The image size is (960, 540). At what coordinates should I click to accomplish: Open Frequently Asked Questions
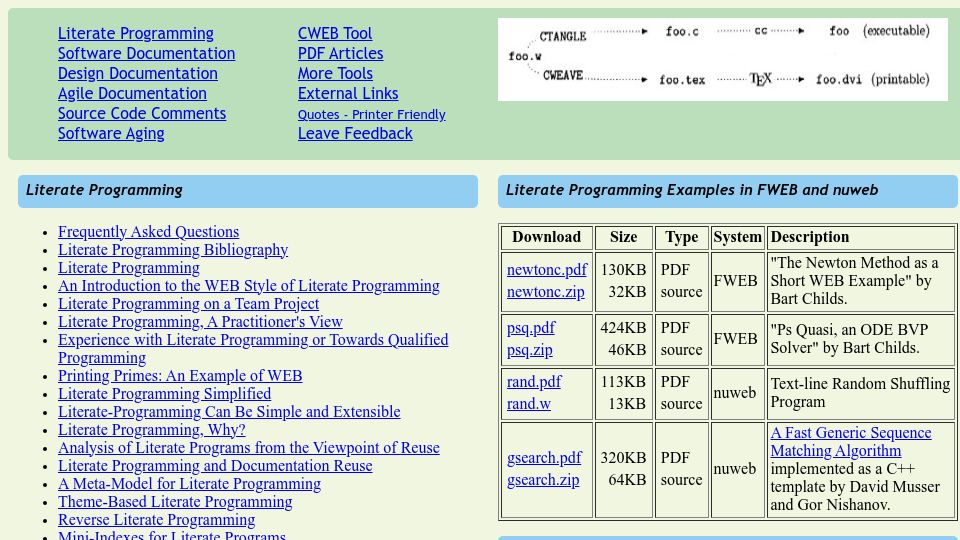tap(148, 231)
